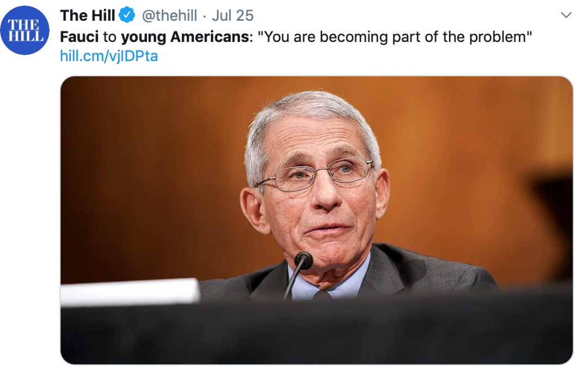Click the quoted text about the problem

pos(395,37)
